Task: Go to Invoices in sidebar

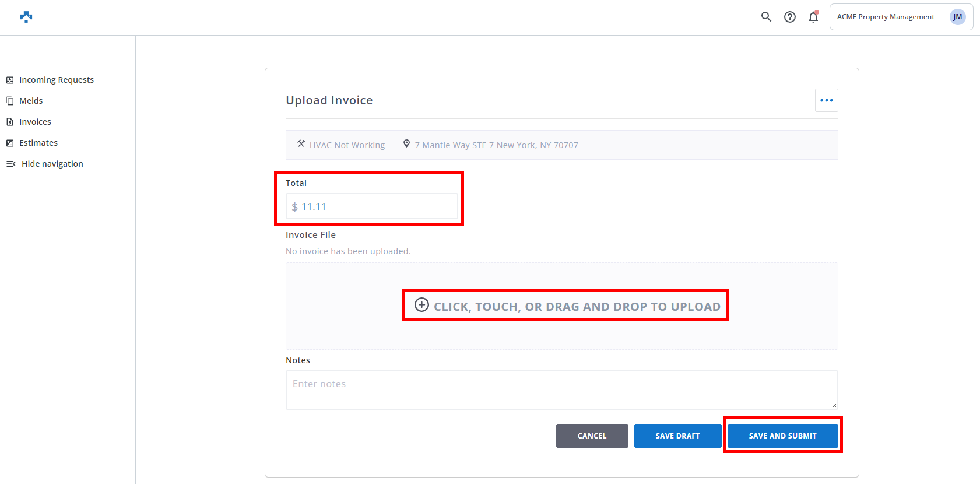Action: click(x=35, y=122)
